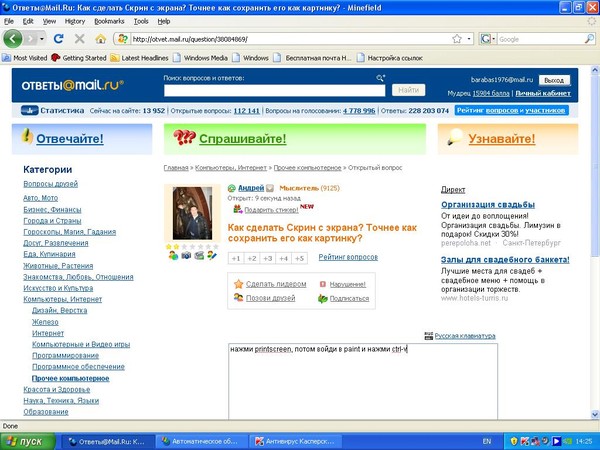The height and width of the screenshot is (450, 600).
Task: Click the light bulb Узнавайте icon
Action: [455, 137]
